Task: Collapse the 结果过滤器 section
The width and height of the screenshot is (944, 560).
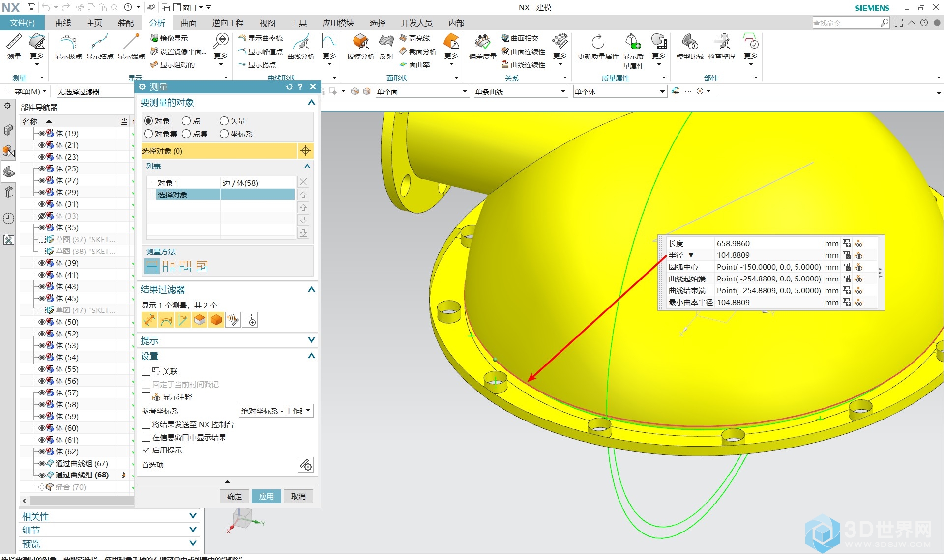Action: 311,289
